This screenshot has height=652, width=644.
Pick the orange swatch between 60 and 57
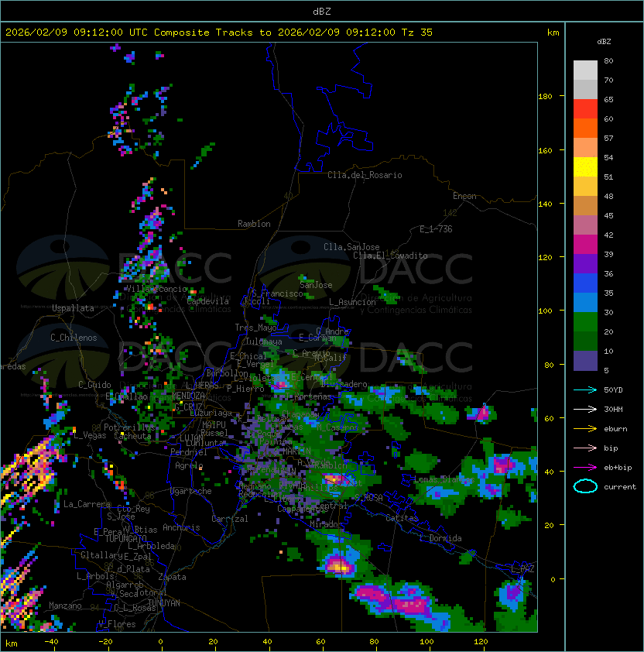pyautogui.click(x=585, y=128)
